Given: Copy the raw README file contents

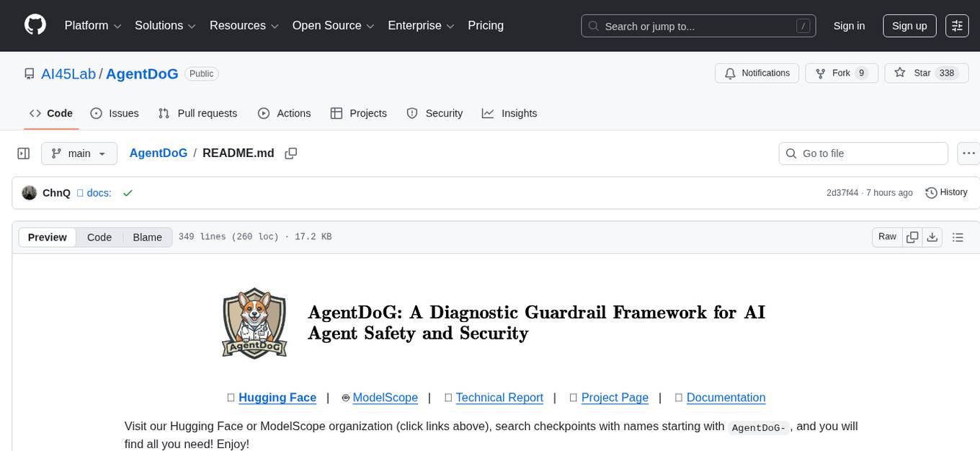Looking at the screenshot, I should tap(912, 236).
